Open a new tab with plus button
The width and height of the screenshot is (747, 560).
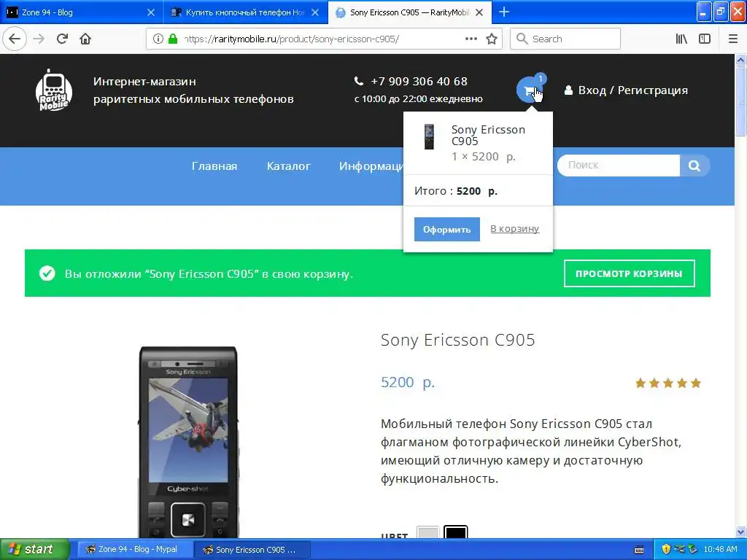click(504, 12)
